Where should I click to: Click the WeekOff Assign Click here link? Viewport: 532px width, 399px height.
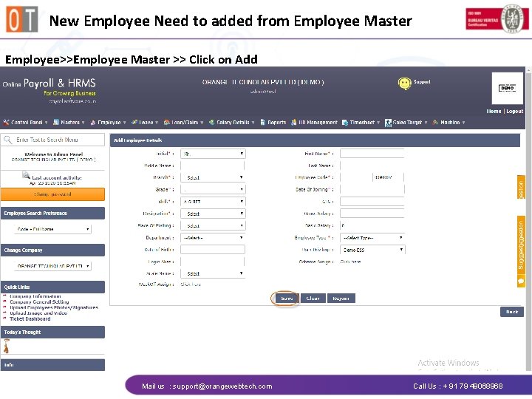pyautogui.click(x=191, y=284)
